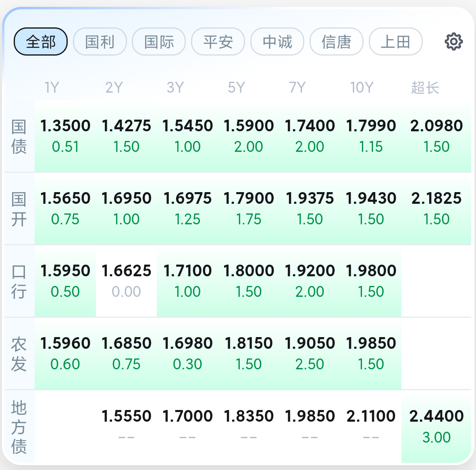
Task: Select the 全部 filter tab
Action: [x=41, y=41]
